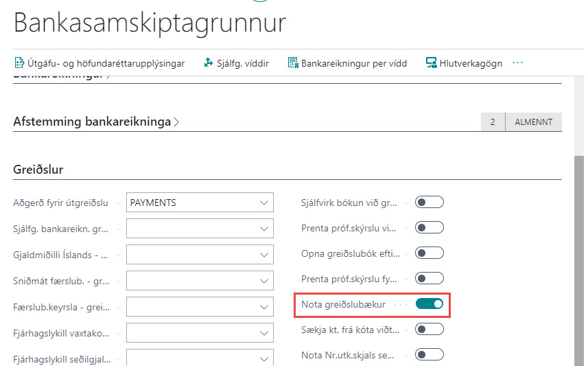Disable the Nota greiðslubækur toggle
This screenshot has width=588, height=366.
pyautogui.click(x=430, y=304)
